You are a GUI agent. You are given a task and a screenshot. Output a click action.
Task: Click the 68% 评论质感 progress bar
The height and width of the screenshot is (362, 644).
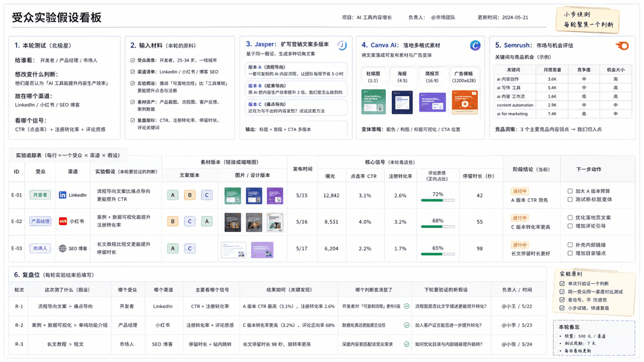[x=438, y=227]
